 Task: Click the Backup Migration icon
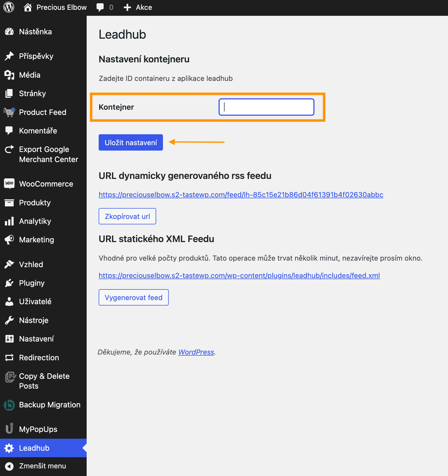pyautogui.click(x=9, y=405)
